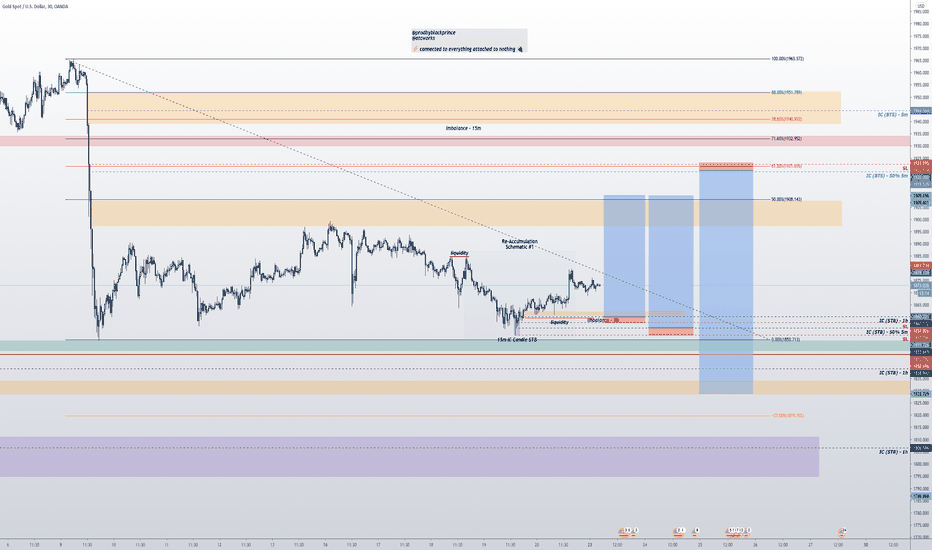This screenshot has width=932, height=550.
Task: Click the 'IC (STB) - 50% 5m' line label
Action: [x=887, y=332]
